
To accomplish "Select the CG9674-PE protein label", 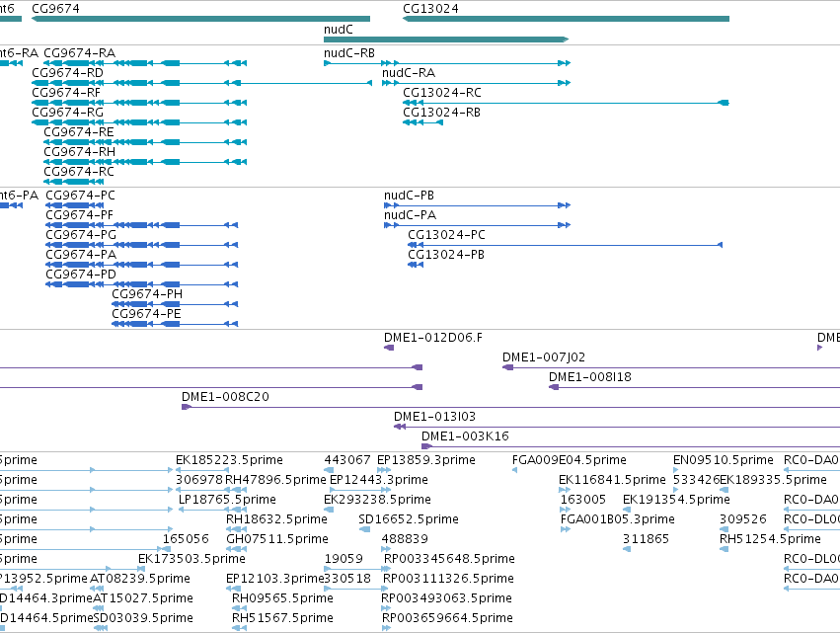I will click(146, 314).
